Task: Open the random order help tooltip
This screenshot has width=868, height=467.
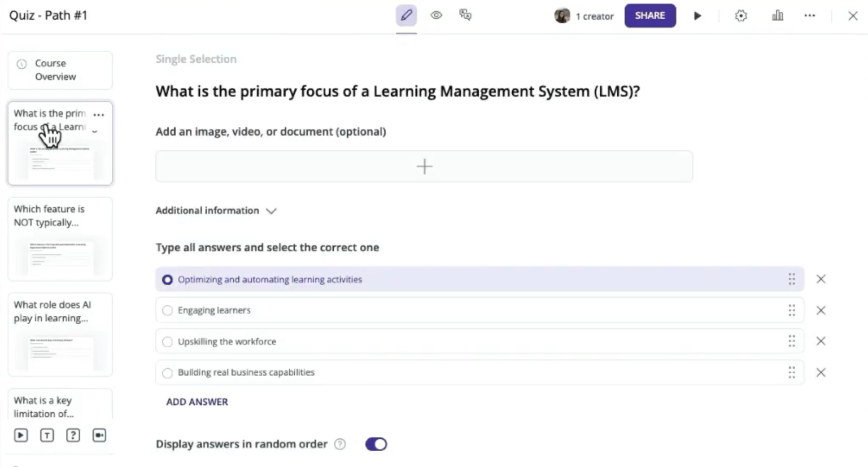Action: point(340,444)
